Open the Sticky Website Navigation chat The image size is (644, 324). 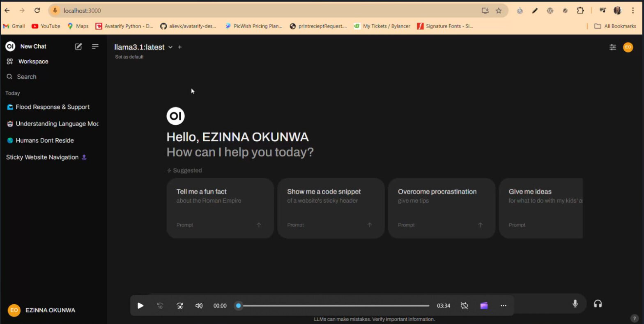(42, 157)
